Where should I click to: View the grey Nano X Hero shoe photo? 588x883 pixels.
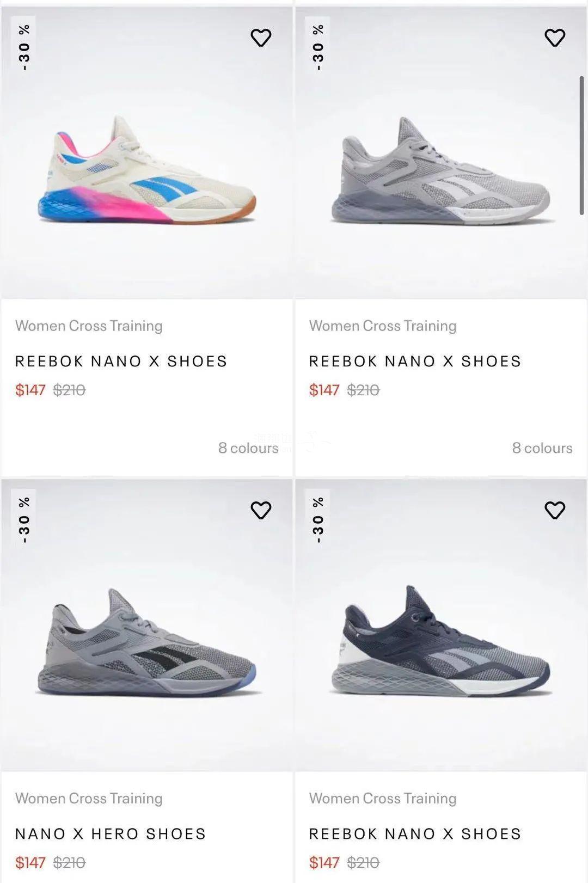pyautogui.click(x=147, y=642)
